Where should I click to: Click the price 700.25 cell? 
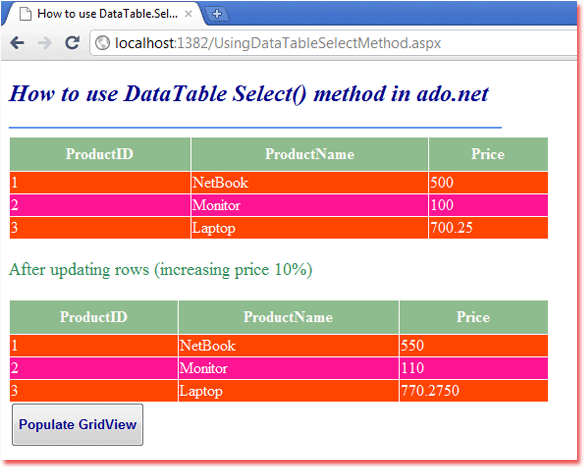point(488,228)
